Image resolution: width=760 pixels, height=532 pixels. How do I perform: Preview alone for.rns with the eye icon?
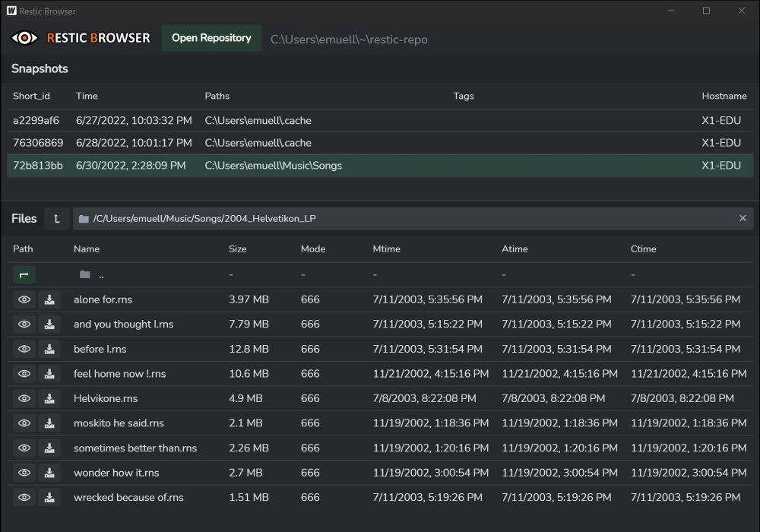pyautogui.click(x=24, y=299)
